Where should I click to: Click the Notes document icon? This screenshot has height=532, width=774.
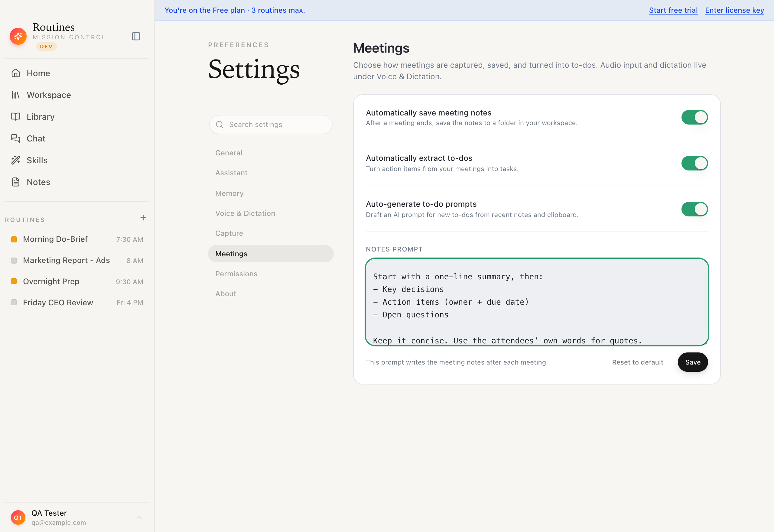point(16,182)
